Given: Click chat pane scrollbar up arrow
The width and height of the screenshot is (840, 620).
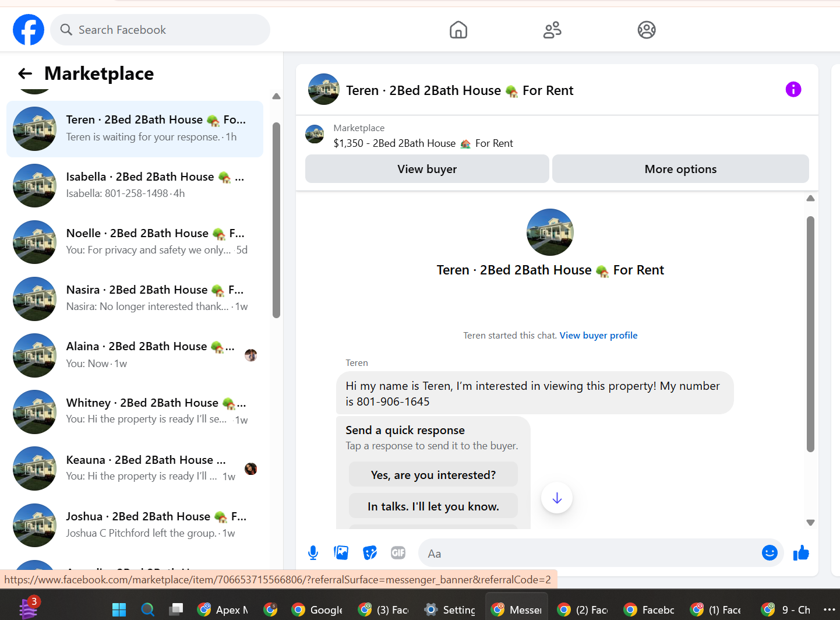Looking at the screenshot, I should point(810,198).
